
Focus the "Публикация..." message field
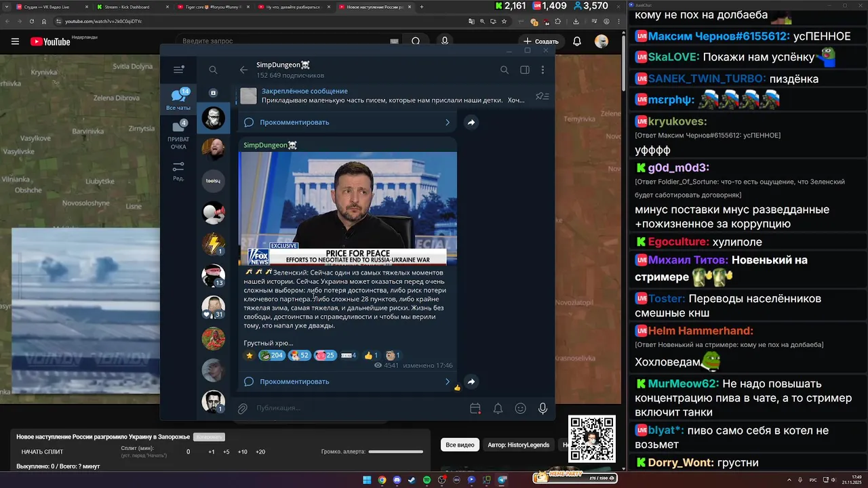click(358, 408)
